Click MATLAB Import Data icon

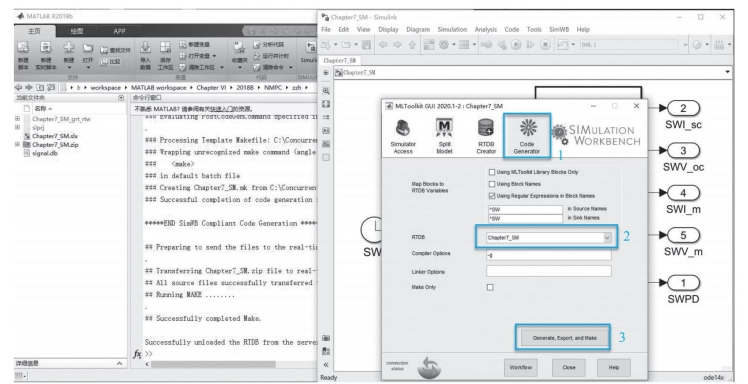[145, 47]
